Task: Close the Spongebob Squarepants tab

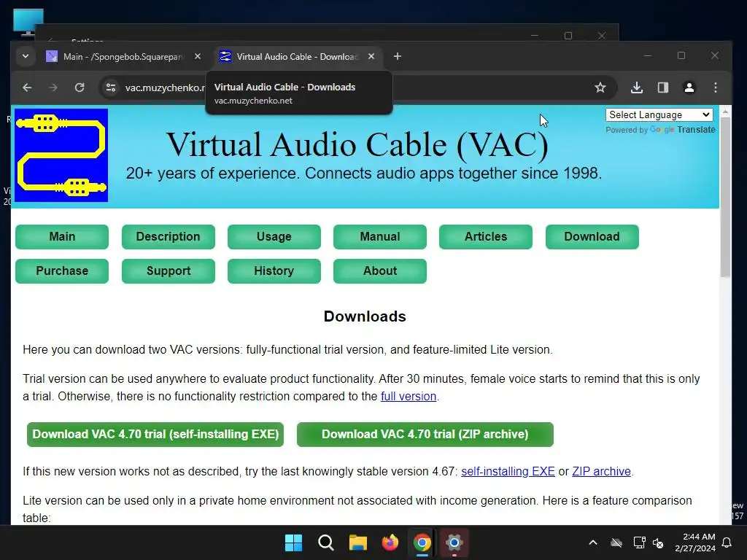Action: point(198,57)
